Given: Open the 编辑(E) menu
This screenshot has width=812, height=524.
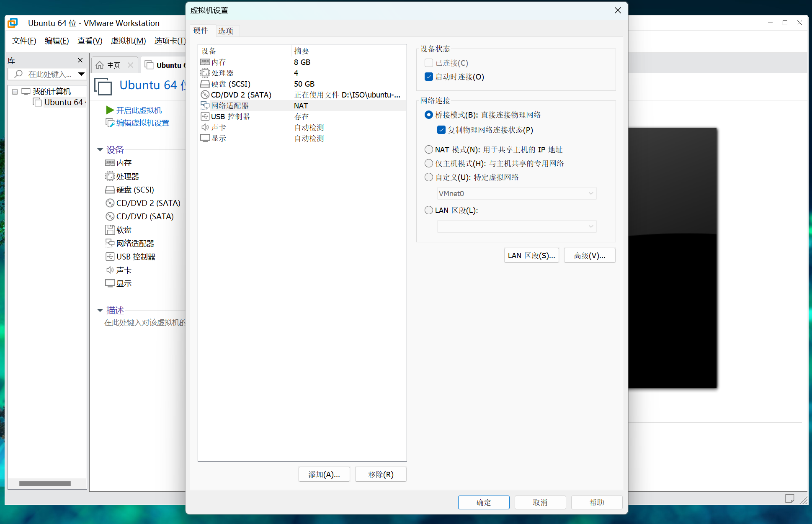Looking at the screenshot, I should point(57,41).
